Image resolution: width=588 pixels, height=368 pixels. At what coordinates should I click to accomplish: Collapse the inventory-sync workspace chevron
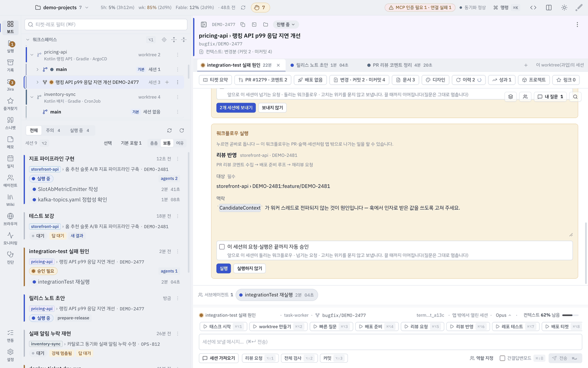point(32,97)
